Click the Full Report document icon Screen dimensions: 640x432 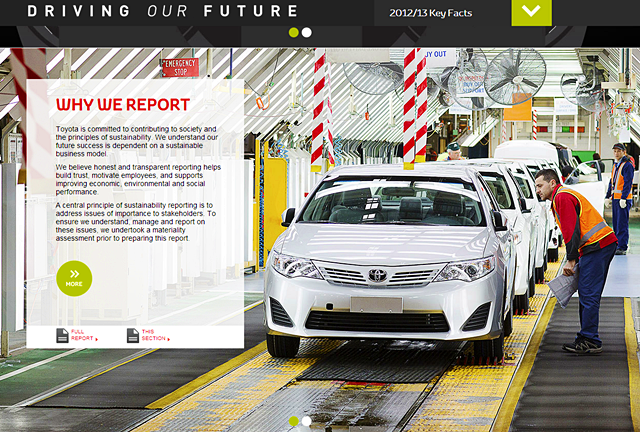(62, 335)
